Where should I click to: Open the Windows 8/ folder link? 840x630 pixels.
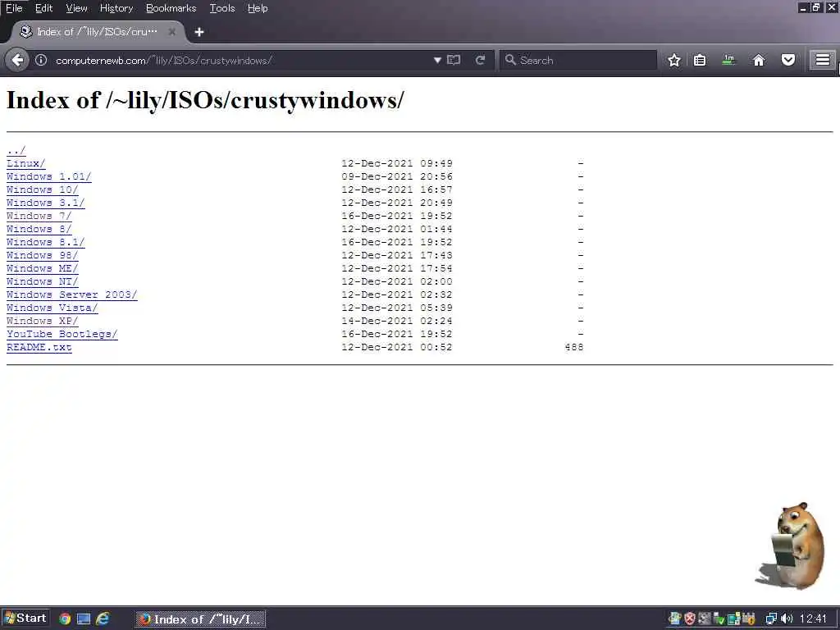click(x=39, y=229)
